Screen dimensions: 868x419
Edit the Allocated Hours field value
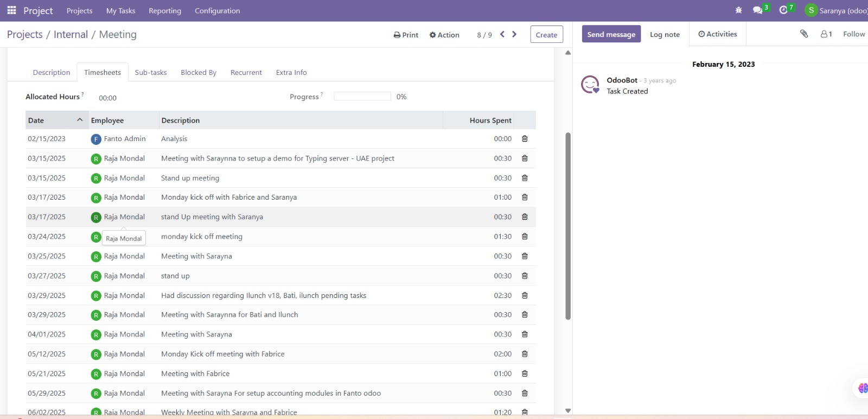click(107, 98)
